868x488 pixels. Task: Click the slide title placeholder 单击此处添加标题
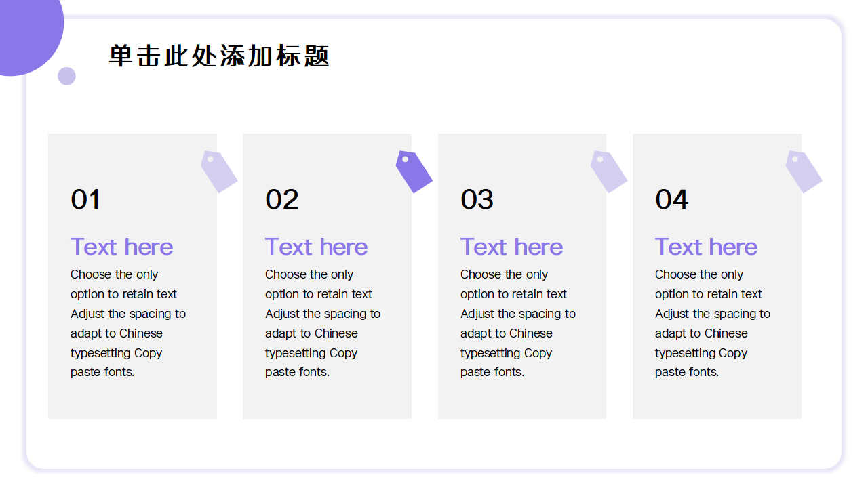coord(219,56)
